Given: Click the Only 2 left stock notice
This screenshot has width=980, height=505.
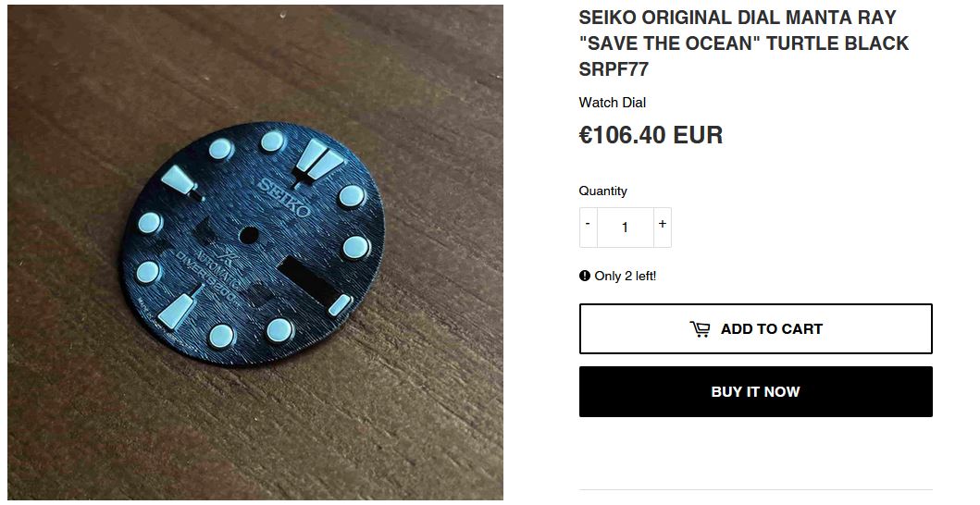Looking at the screenshot, I should (618, 276).
